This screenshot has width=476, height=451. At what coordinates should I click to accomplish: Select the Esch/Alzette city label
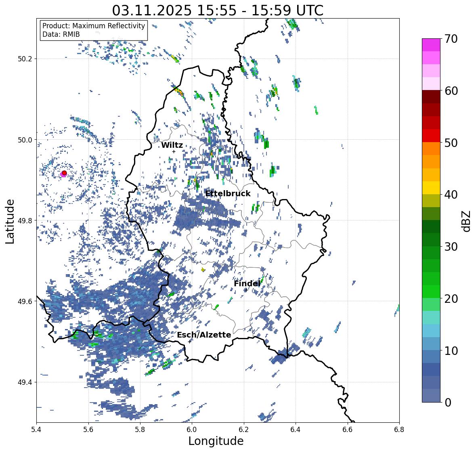204,335
